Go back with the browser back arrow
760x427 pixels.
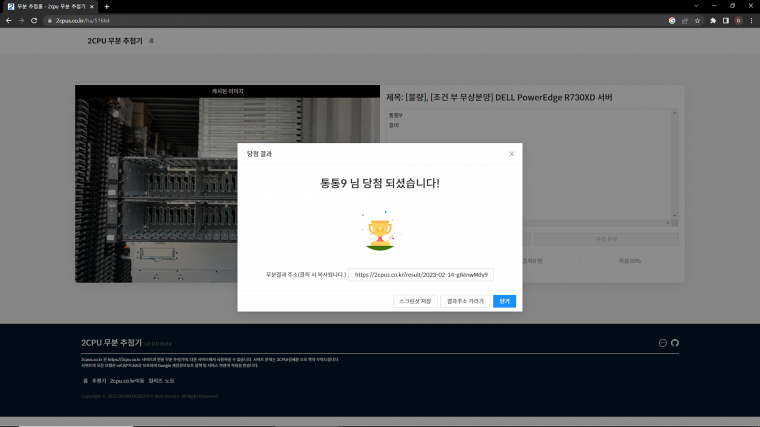(8, 20)
